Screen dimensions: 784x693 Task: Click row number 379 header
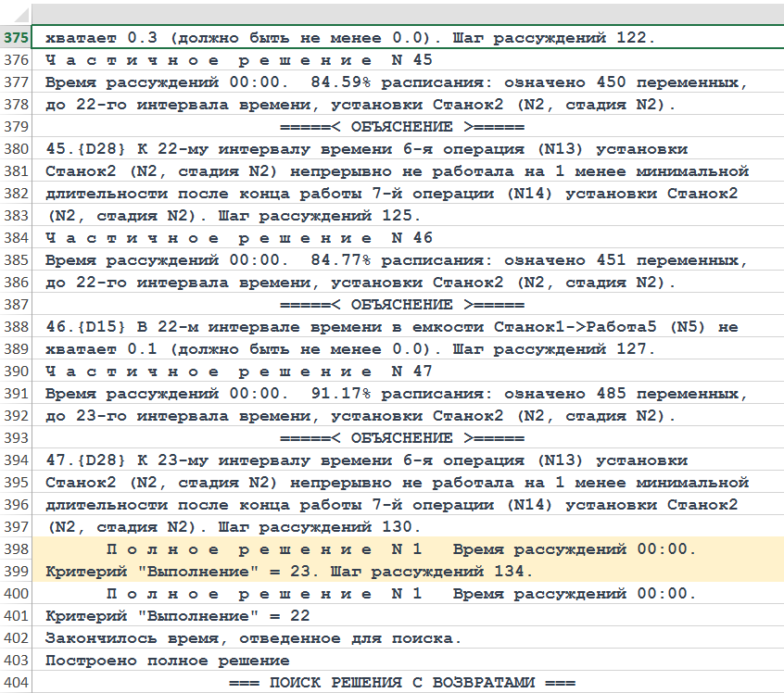pos(15,127)
